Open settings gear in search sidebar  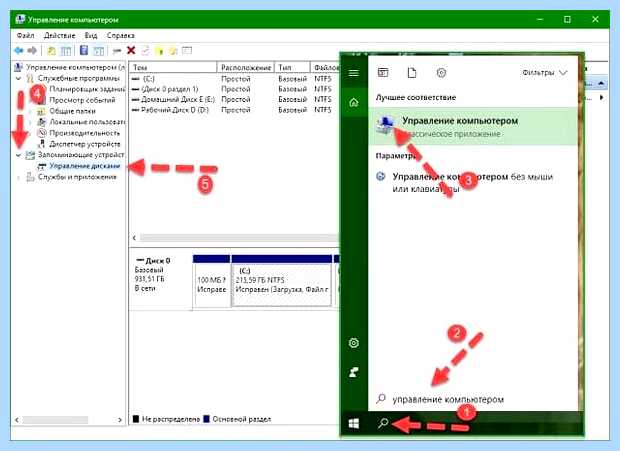[354, 343]
